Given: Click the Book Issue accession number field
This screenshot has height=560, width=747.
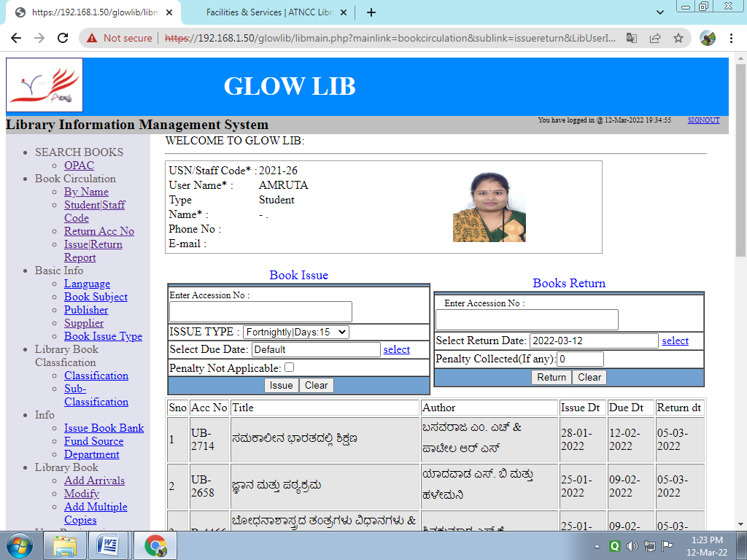Looking at the screenshot, I should tap(260, 311).
